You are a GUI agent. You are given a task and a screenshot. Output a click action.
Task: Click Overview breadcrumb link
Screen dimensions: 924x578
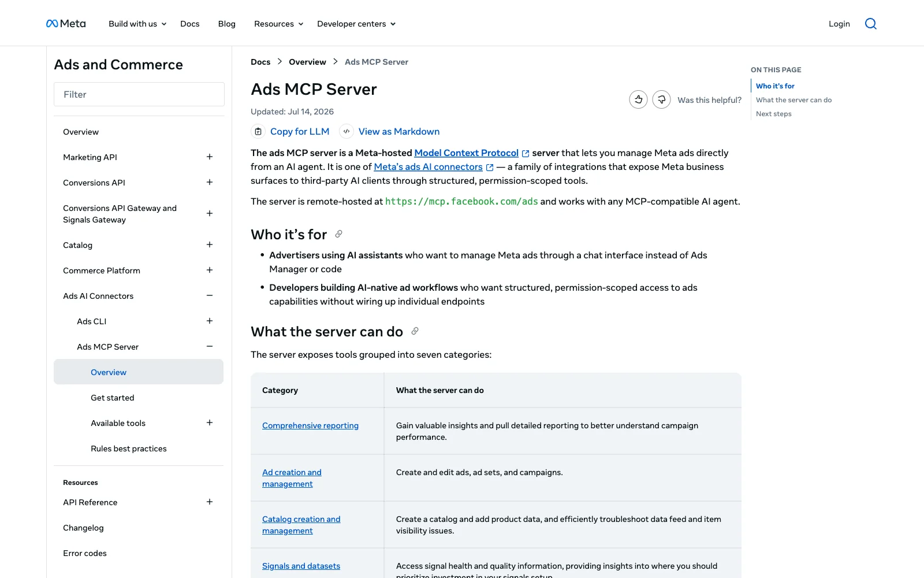pyautogui.click(x=307, y=62)
